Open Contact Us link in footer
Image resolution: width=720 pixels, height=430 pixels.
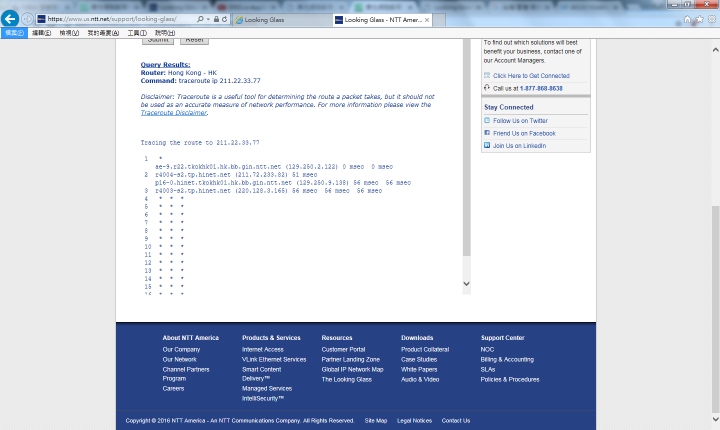pos(456,421)
